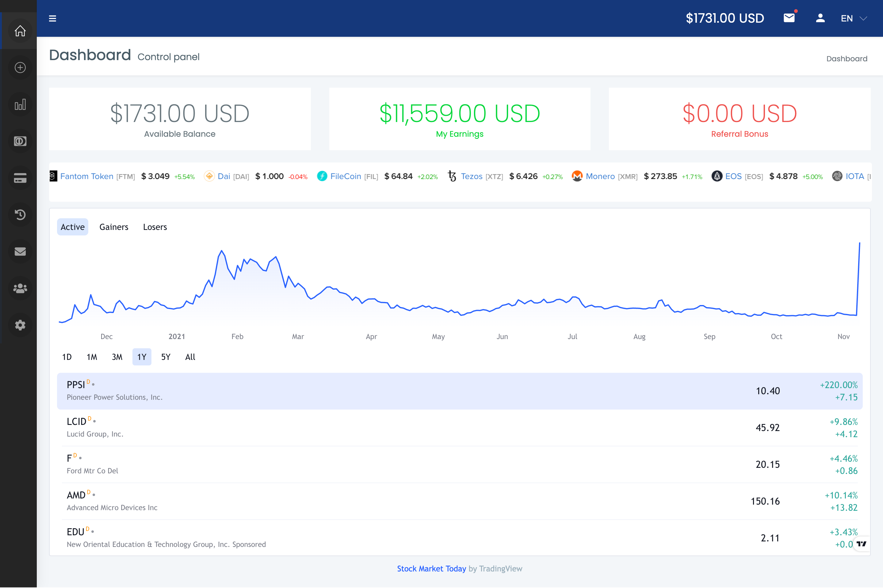The image size is (883, 588).
Task: Select the All chart range
Action: click(x=190, y=357)
